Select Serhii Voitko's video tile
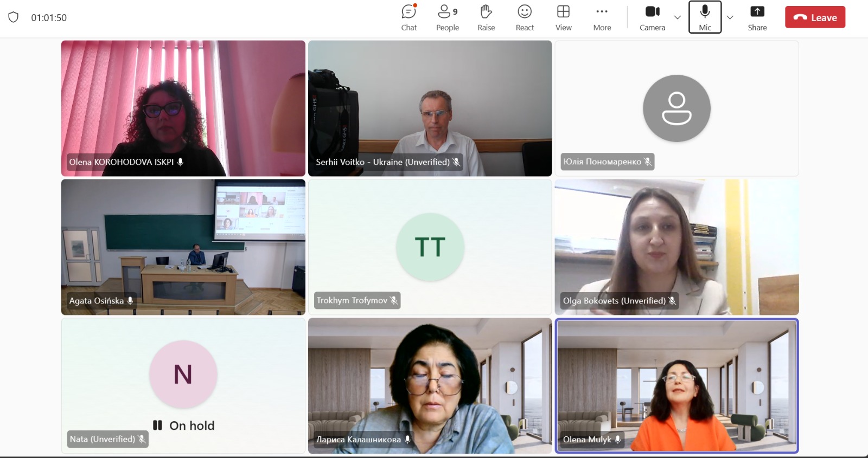The width and height of the screenshot is (868, 458). (x=430, y=108)
